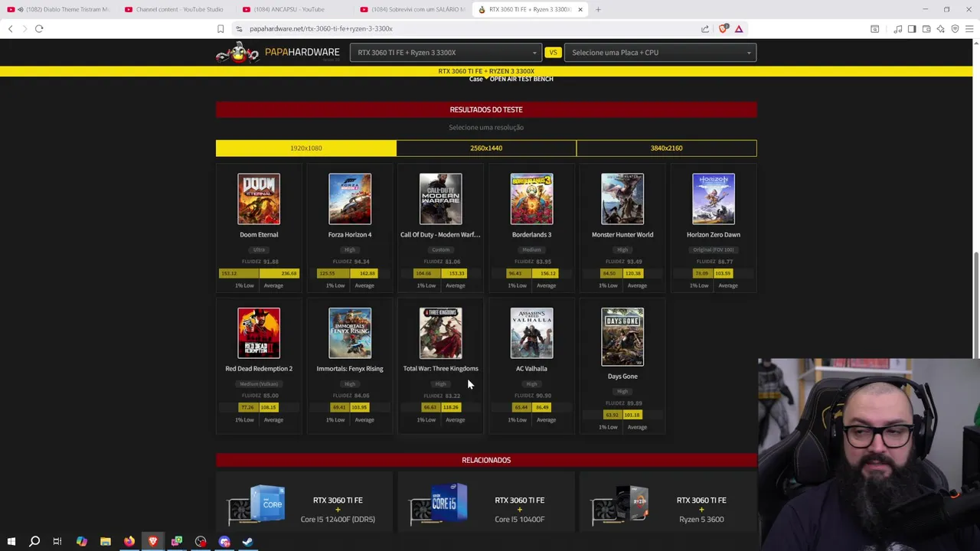980x551 pixels.
Task: Open Steam from the taskbar
Action: [x=248, y=541]
